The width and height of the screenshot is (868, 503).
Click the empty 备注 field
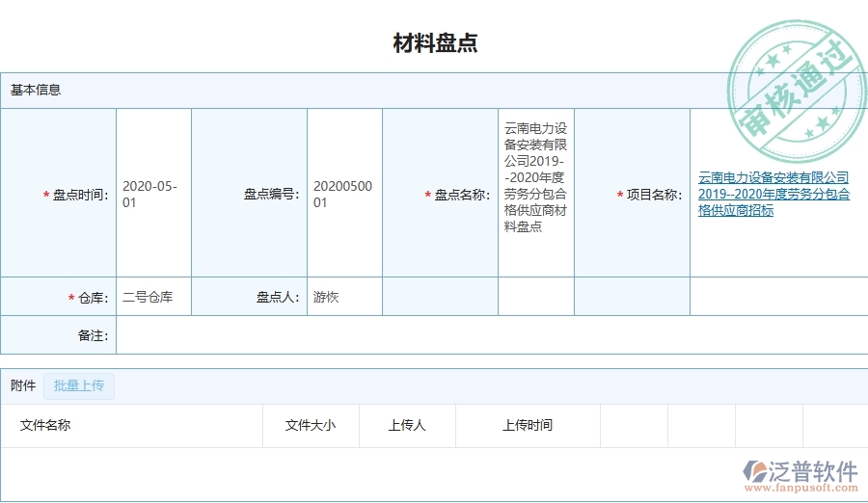492,335
